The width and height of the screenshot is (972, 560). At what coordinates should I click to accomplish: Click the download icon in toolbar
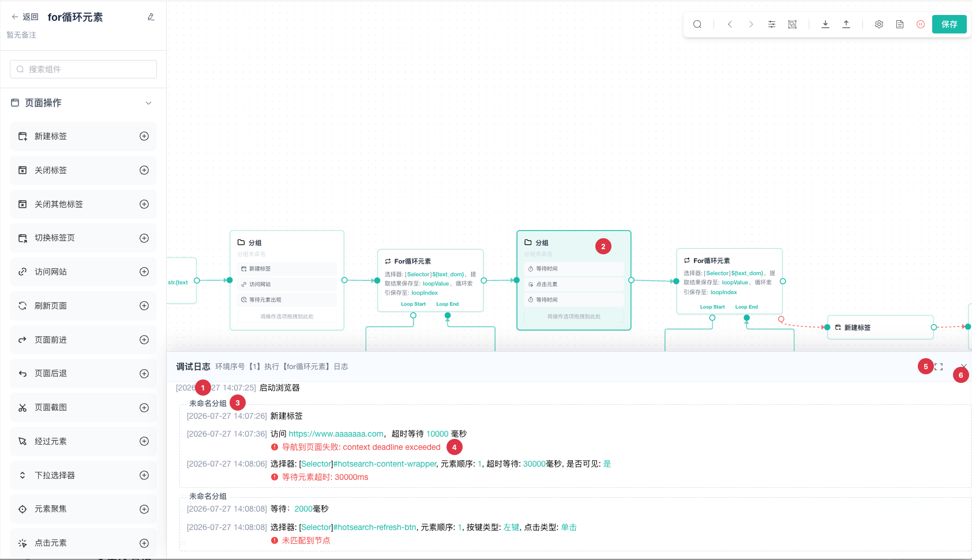click(825, 24)
